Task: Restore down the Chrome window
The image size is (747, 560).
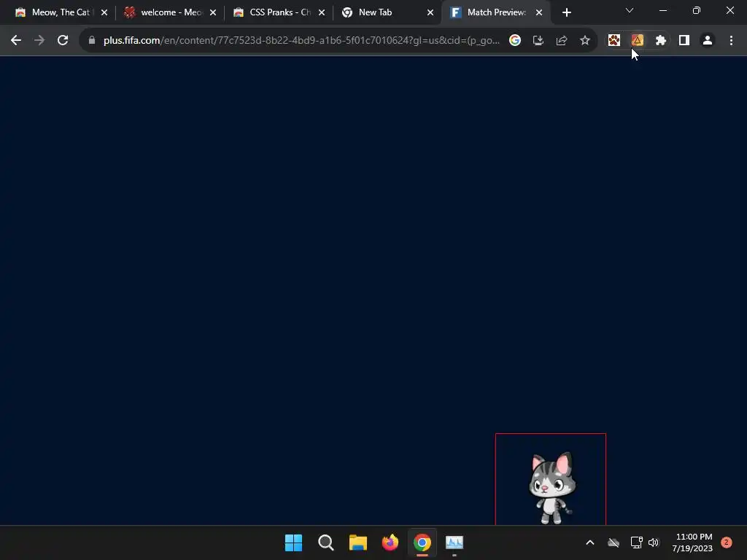Action: pos(697,10)
